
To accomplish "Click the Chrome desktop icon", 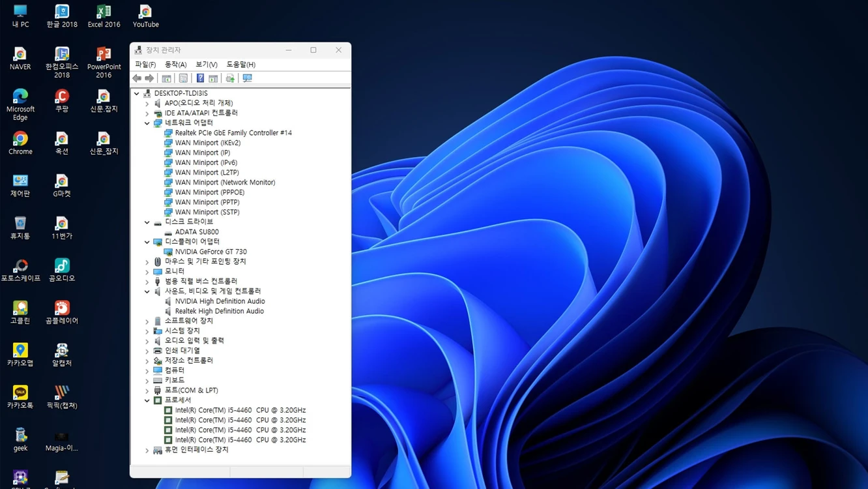I will point(20,143).
